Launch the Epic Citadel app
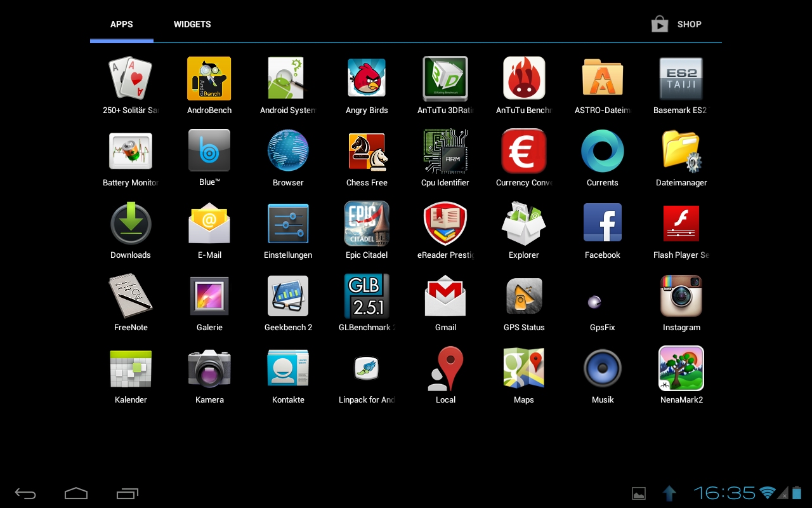812x508 pixels. coord(367,224)
